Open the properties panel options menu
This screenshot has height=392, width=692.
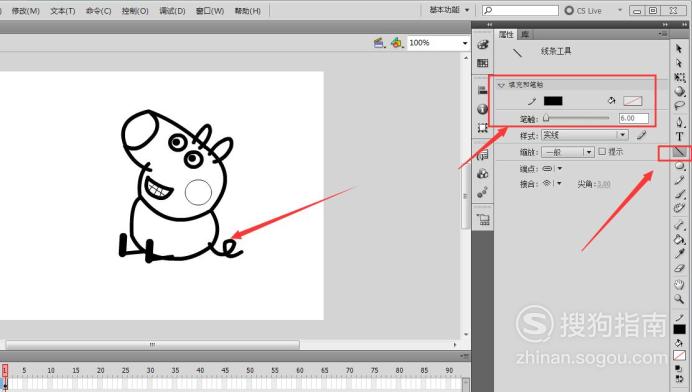point(663,34)
